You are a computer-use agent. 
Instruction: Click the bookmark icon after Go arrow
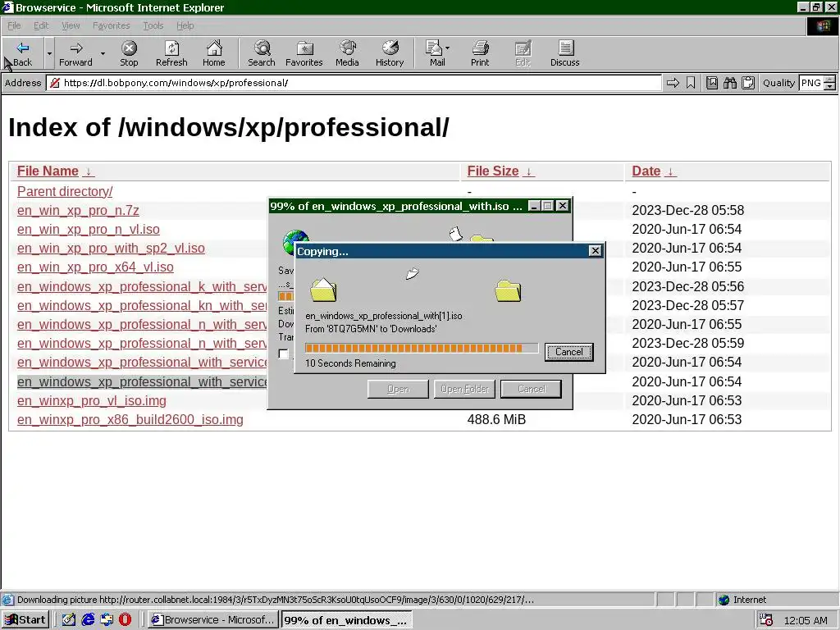(691, 83)
